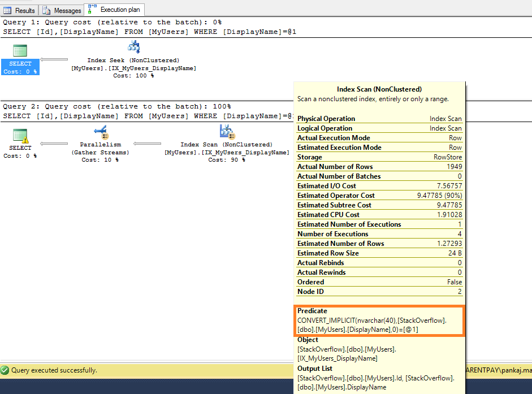Click the green success checkmark in status bar

coord(5,370)
